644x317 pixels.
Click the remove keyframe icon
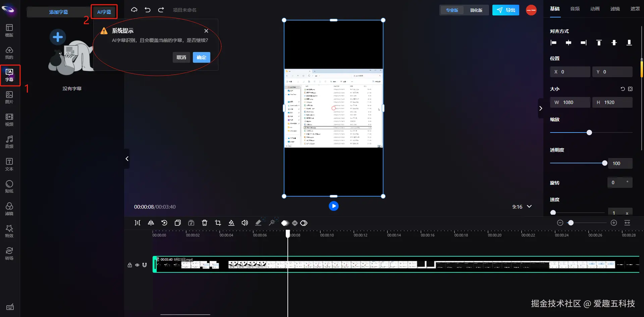[x=295, y=223]
